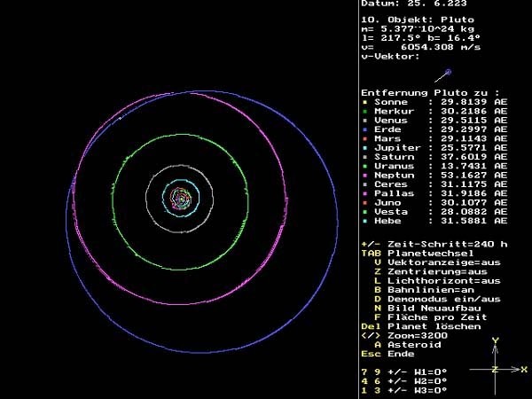Click the yellow Sonne color marker
Screen dimensions: 532x399
click(x=364, y=102)
